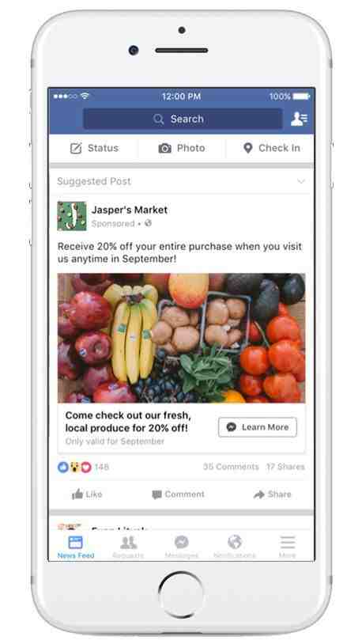Like the Jasper's Market post
The image size is (362, 644).
point(87,494)
